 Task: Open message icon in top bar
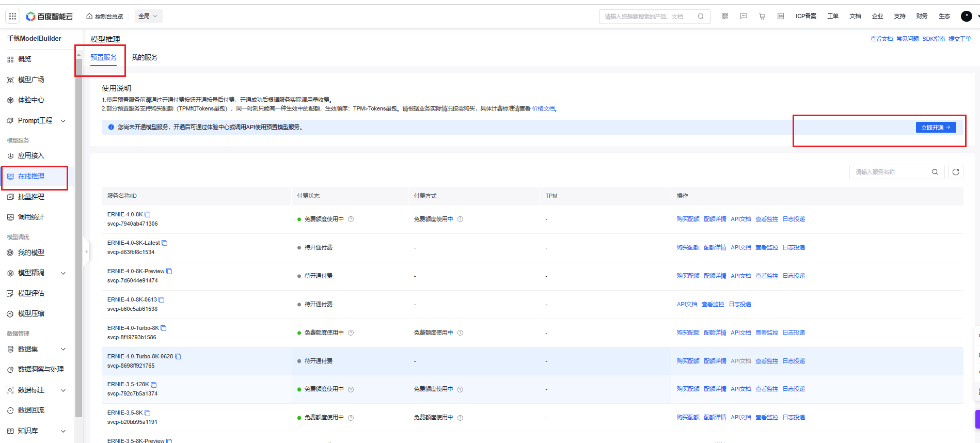tap(744, 16)
